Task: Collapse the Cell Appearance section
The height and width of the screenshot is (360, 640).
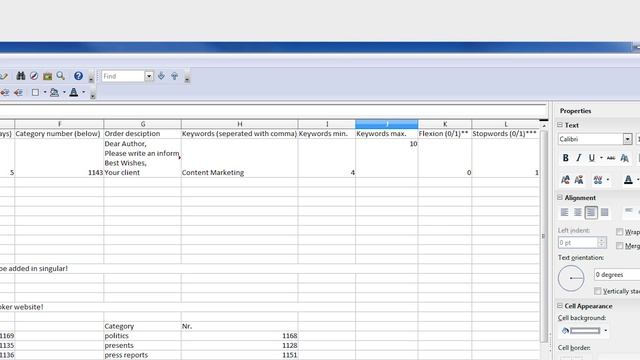Action: (560, 306)
